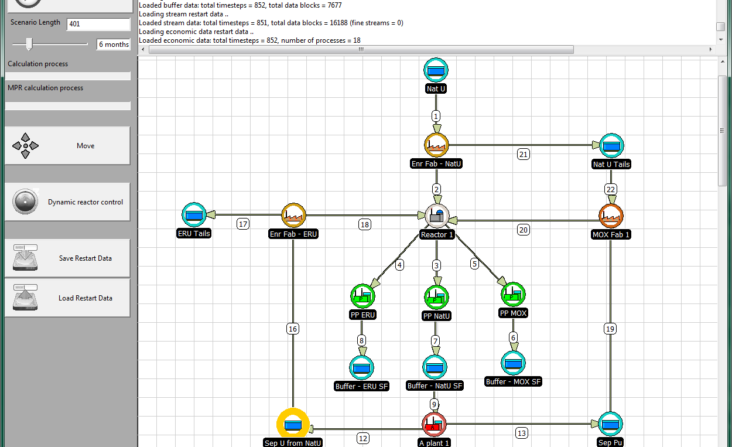Click stream label 3 toward PP NatU

tap(436, 265)
